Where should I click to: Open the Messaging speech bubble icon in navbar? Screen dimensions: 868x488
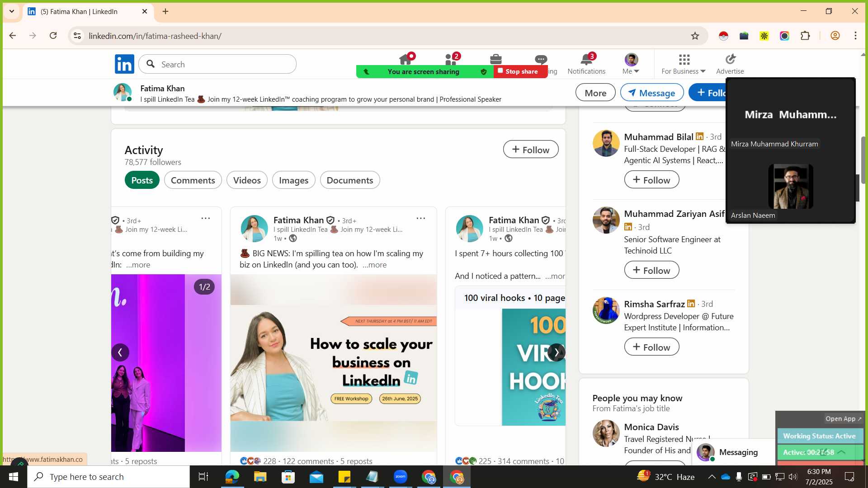(x=541, y=59)
